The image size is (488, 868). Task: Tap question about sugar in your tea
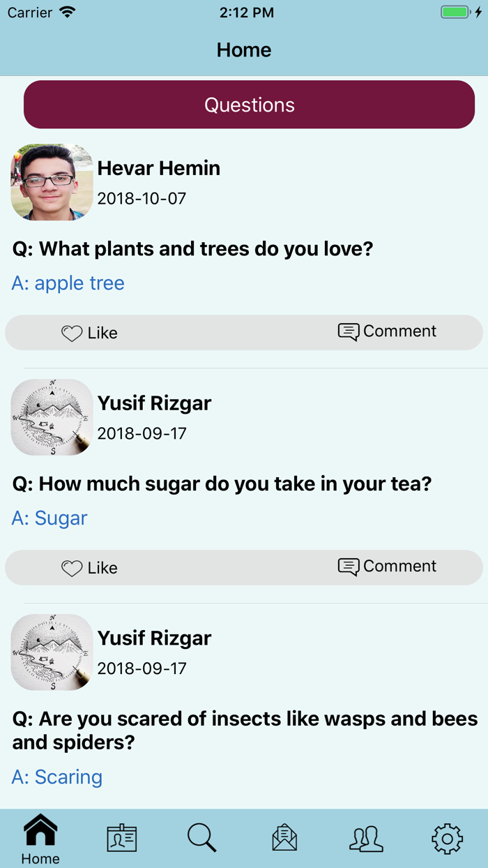222,484
